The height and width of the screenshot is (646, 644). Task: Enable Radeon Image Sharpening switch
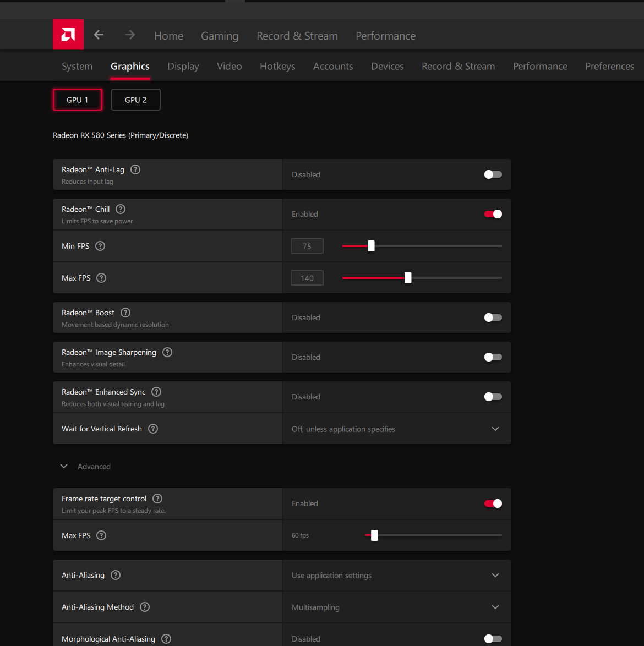click(493, 357)
